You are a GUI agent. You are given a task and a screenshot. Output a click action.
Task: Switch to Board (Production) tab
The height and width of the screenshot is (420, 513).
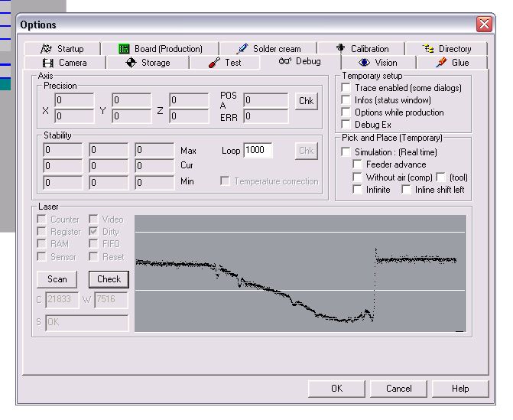pyautogui.click(x=160, y=49)
